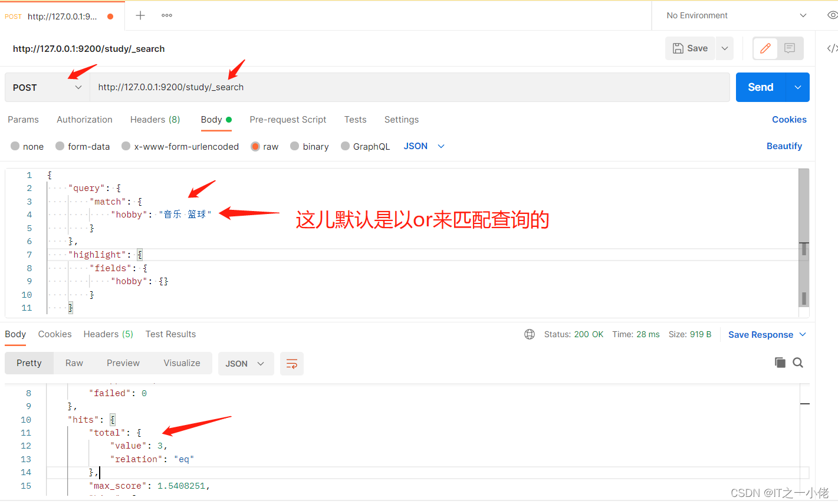Open the response Cookies tab
Viewport: 838px width, 504px height.
(x=55, y=334)
